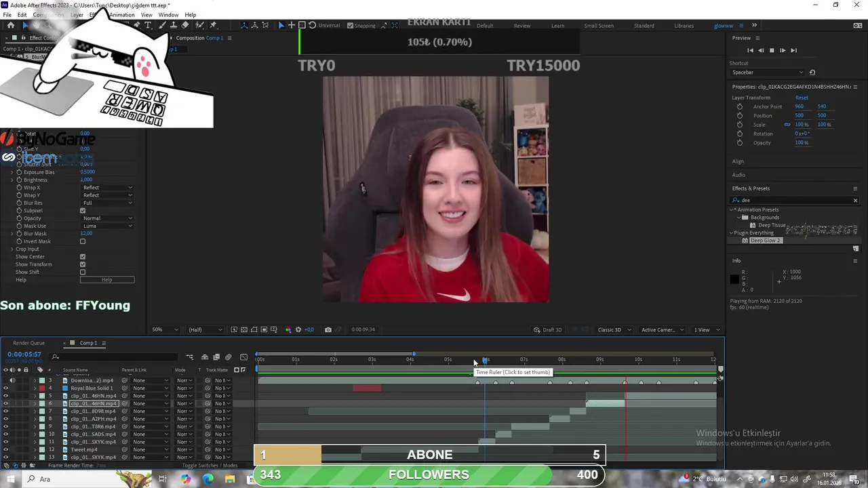Click the 0:00:05:57 current time display
Screen dimensions: 868x488
pos(24,354)
